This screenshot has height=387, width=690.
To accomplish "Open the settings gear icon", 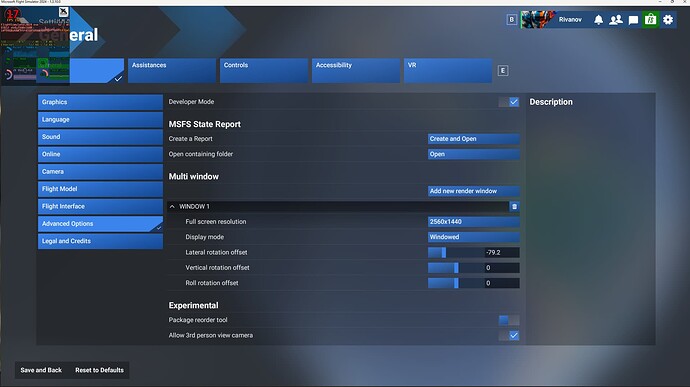I will 668,20.
